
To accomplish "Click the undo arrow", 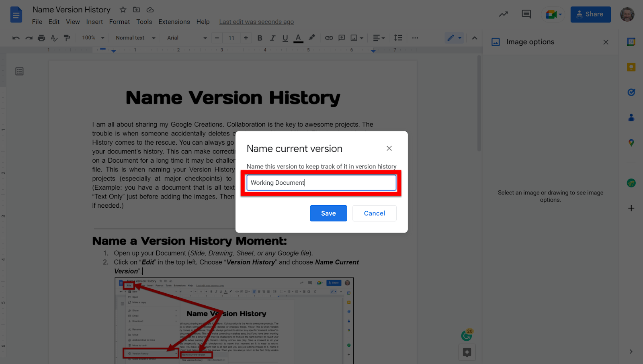I will click(16, 38).
